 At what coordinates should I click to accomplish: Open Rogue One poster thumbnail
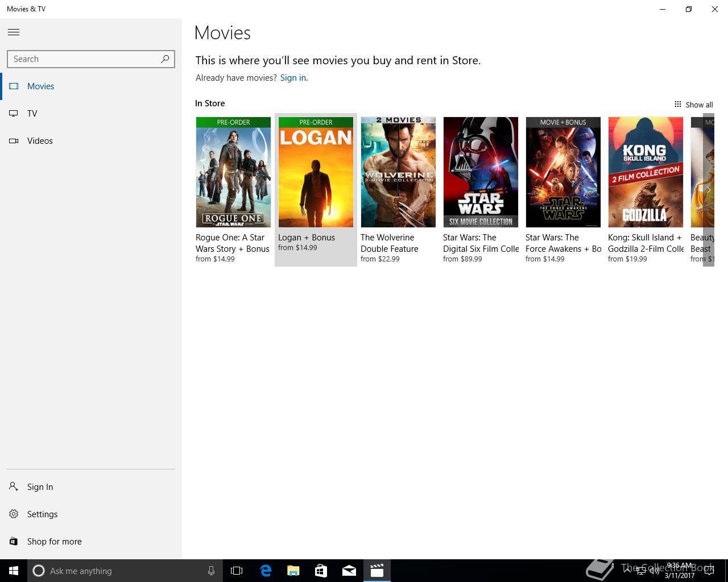click(x=233, y=172)
